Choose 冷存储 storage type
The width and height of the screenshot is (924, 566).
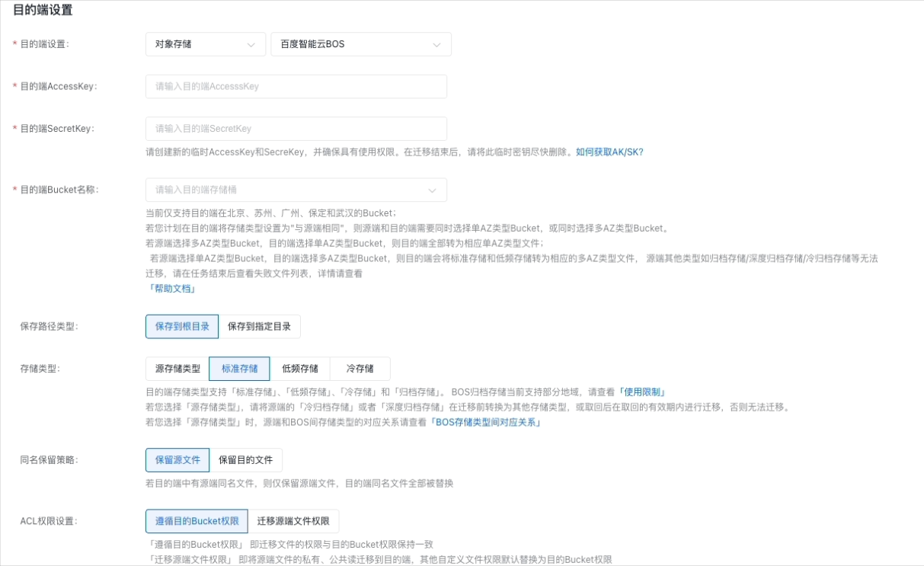tap(360, 369)
